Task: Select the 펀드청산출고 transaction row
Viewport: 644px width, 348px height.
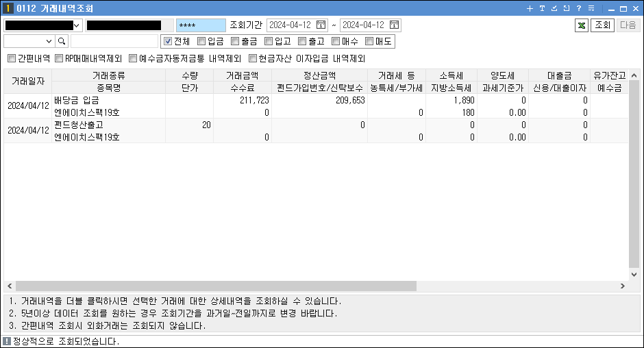Action: (x=316, y=131)
